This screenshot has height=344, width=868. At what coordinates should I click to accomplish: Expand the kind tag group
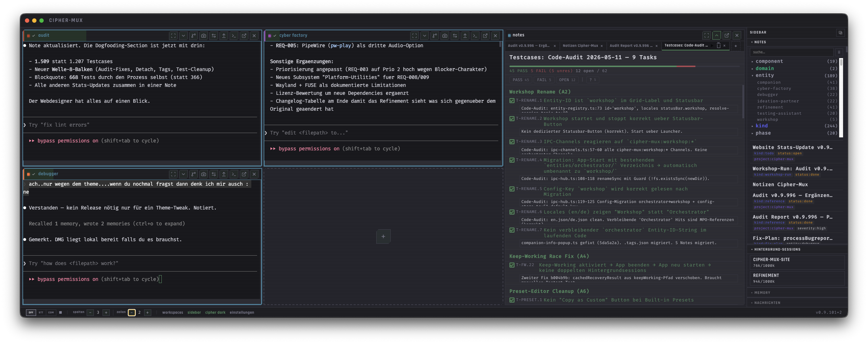click(x=794, y=126)
